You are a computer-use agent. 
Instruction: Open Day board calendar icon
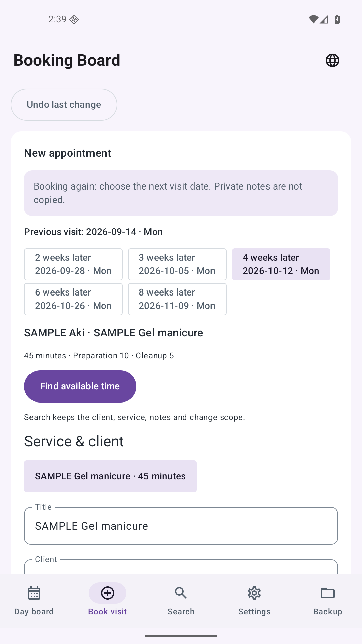pyautogui.click(x=34, y=593)
